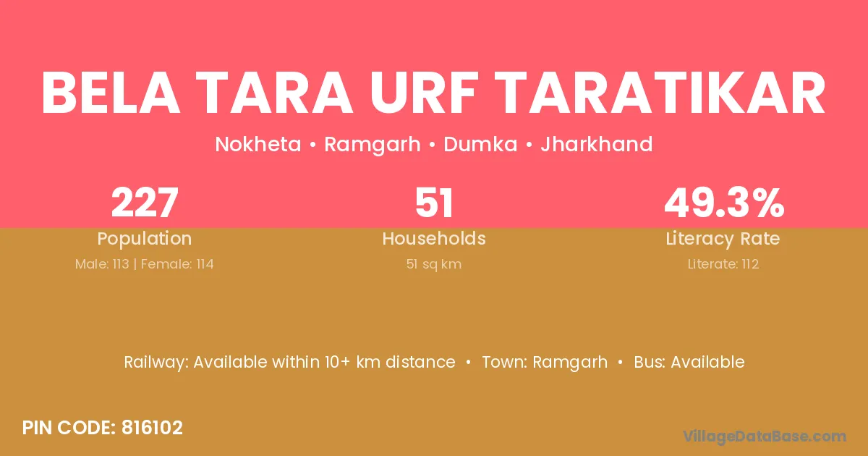Click the Female: 114 text
The height and width of the screenshot is (456, 868).
pos(177,264)
